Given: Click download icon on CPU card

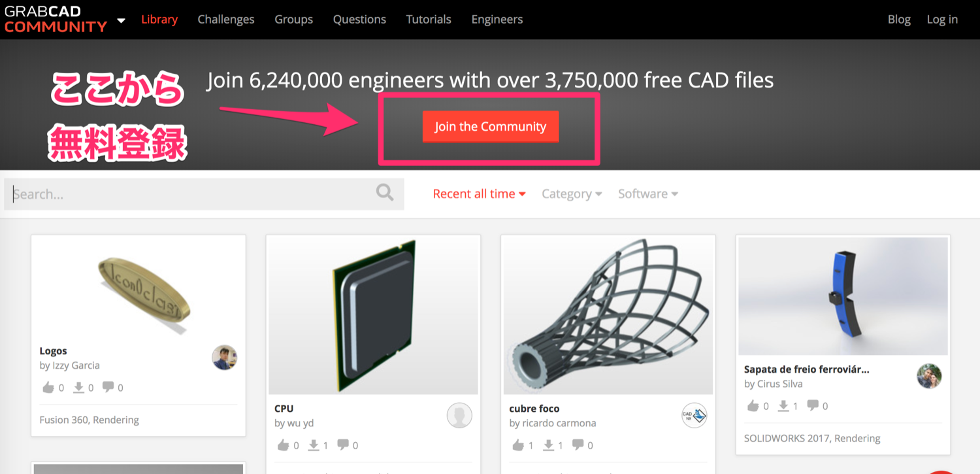Looking at the screenshot, I should tap(314, 445).
